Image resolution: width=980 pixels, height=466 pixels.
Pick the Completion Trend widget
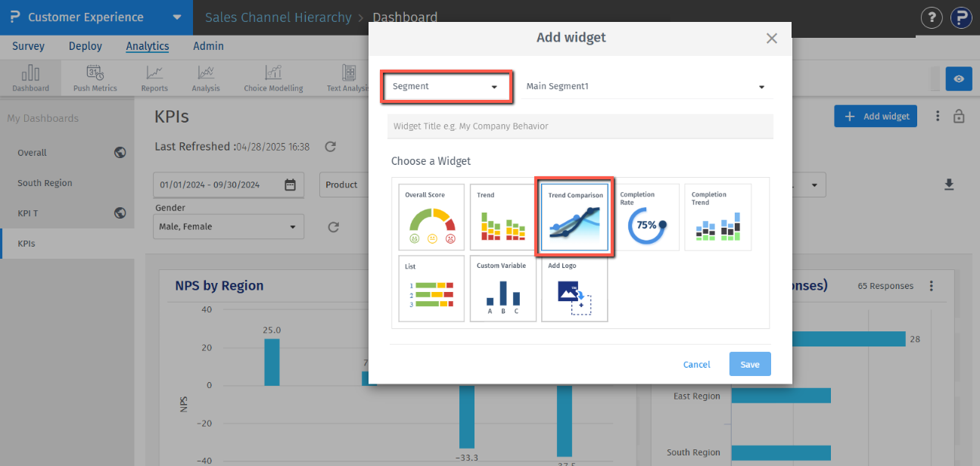(x=717, y=217)
